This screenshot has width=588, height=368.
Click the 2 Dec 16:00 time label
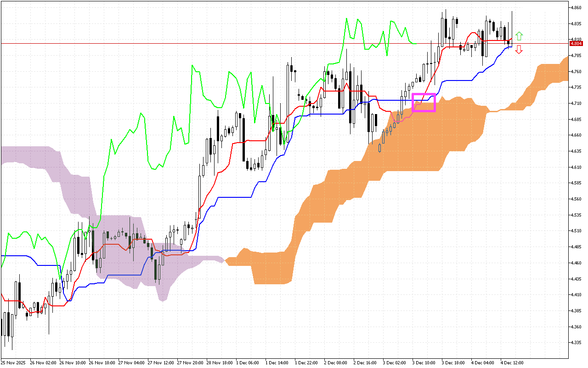coord(365,362)
